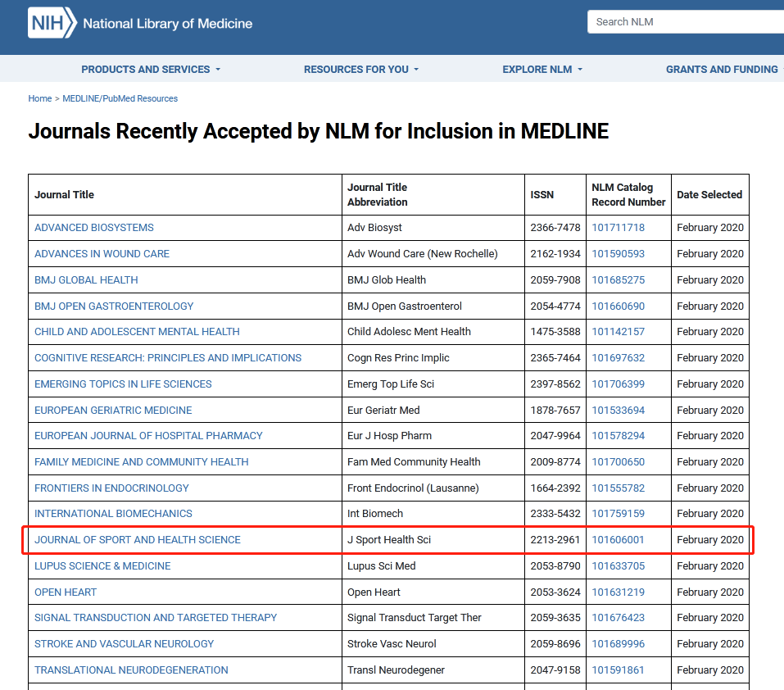The height and width of the screenshot is (690, 784).
Task: Open Frontiers in Endocrinology journal entry
Action: [111, 488]
